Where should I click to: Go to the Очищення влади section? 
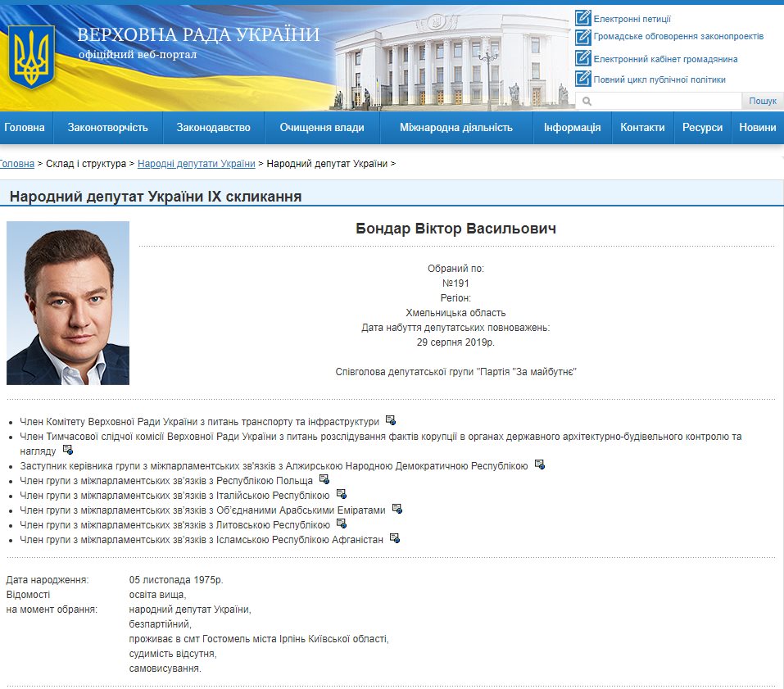coord(322,128)
